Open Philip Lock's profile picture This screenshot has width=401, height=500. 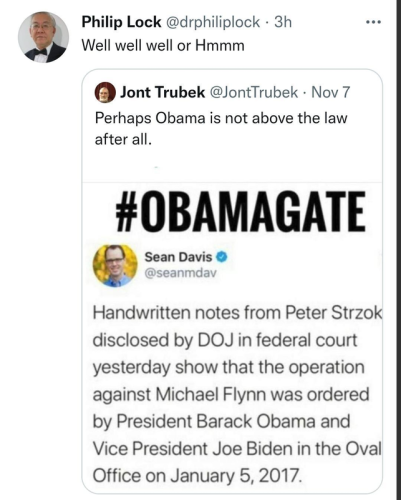point(43,37)
